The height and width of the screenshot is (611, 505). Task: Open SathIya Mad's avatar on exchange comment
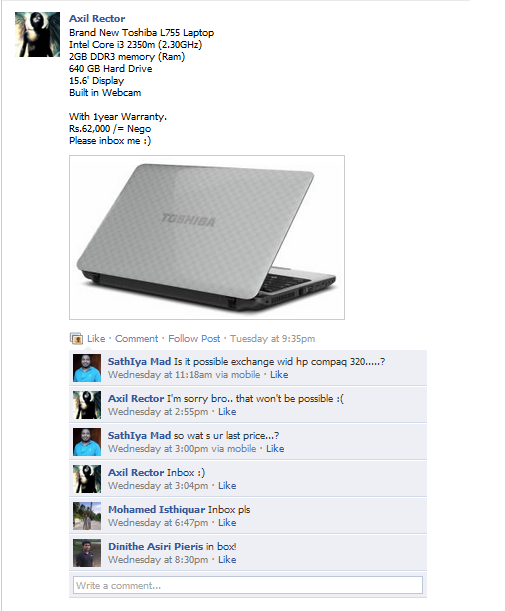point(87,368)
